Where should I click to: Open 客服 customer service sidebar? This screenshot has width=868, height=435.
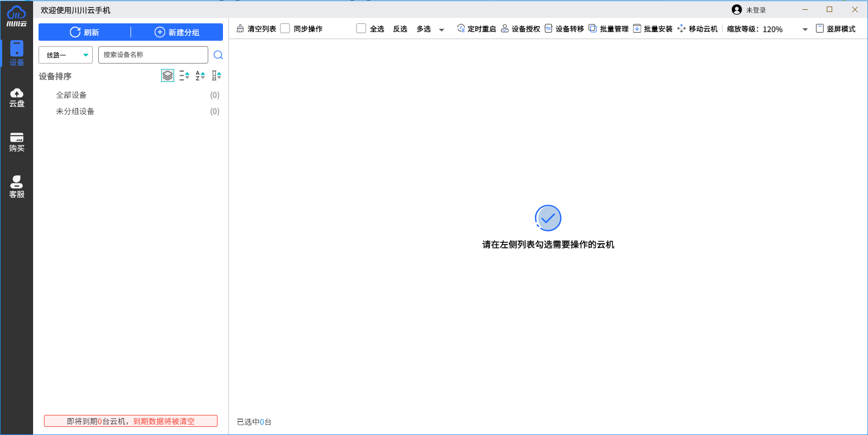click(x=17, y=187)
